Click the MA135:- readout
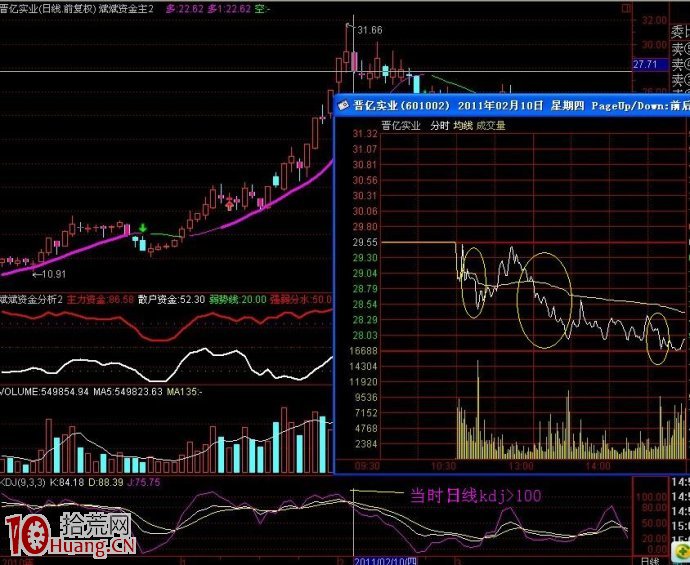Image resolution: width=690 pixels, height=565 pixels. pyautogui.click(x=184, y=391)
